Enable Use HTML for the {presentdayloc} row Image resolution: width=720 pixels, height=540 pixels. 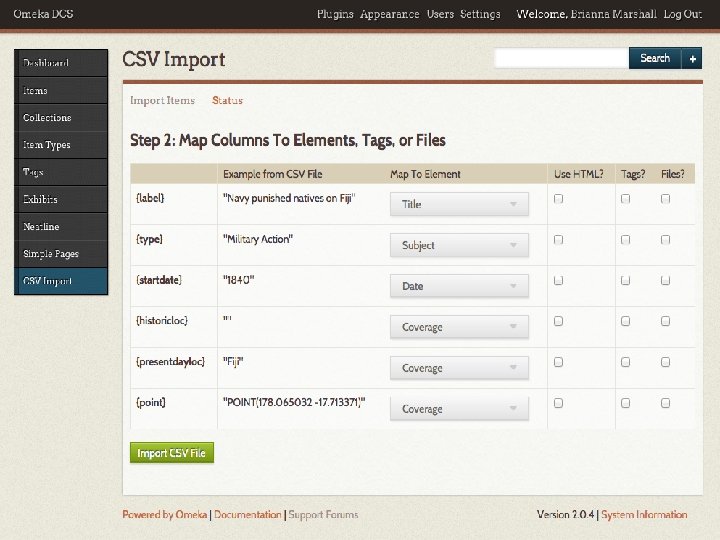click(x=558, y=362)
